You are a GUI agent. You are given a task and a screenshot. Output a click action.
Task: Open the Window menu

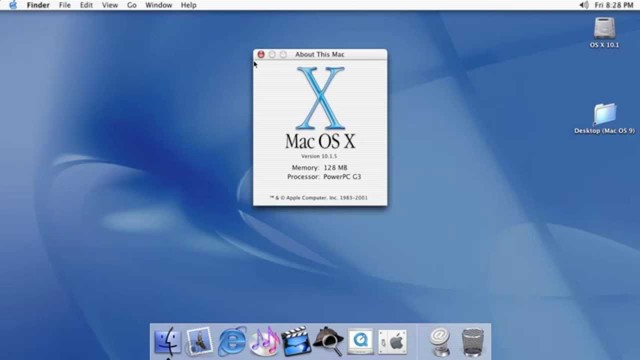[158, 5]
